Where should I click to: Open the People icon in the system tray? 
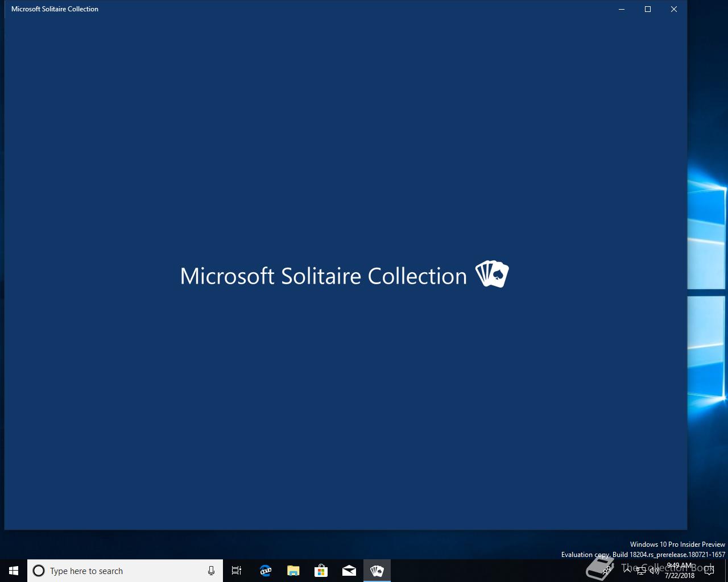pos(607,571)
